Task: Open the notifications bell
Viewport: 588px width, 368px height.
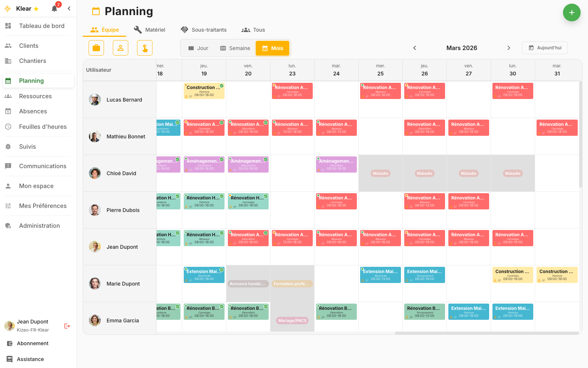Action: 54,8
